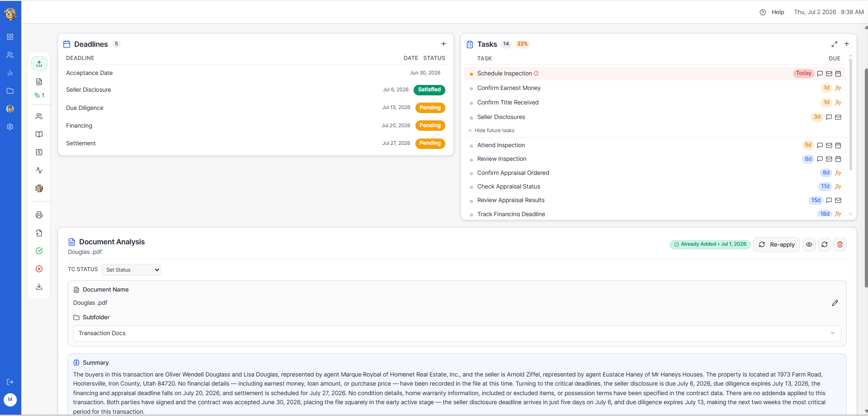This screenshot has height=416, width=868.
Task: Collapse with Hide future tasks
Action: click(492, 130)
